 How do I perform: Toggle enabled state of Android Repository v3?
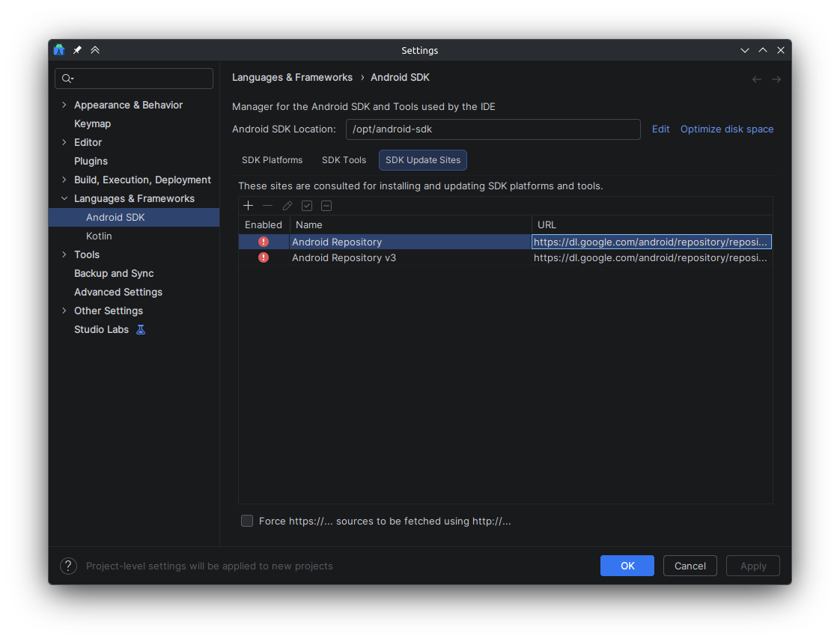[264, 257]
